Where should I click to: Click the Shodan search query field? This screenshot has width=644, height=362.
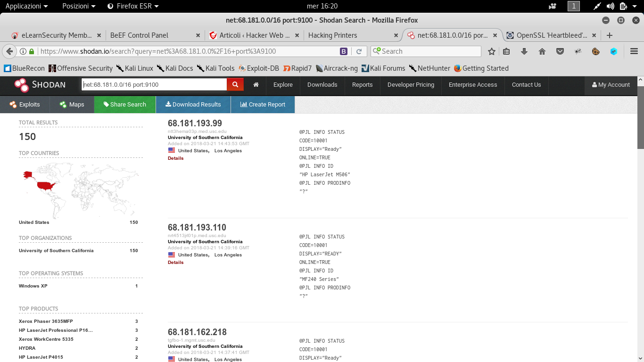tap(154, 85)
